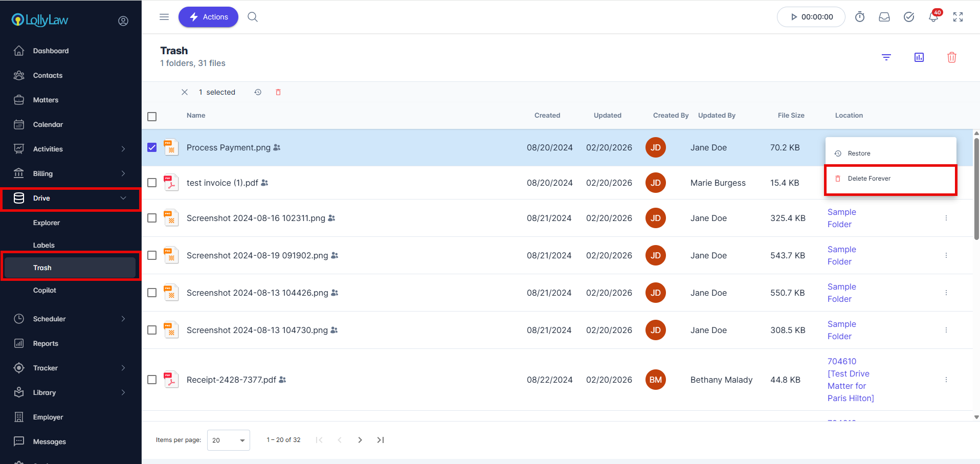
Task: Open Sample Folder link for Screenshot 2024-08-16
Action: tap(841, 218)
